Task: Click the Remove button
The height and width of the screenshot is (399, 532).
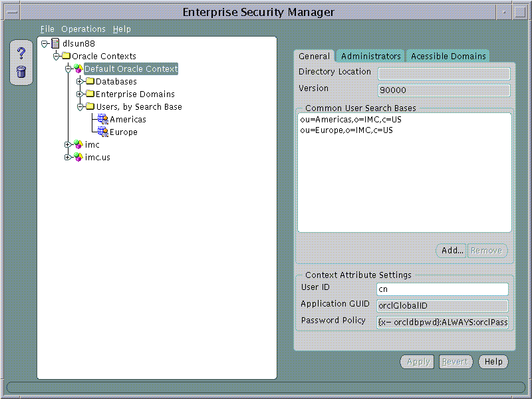Action: (x=487, y=251)
